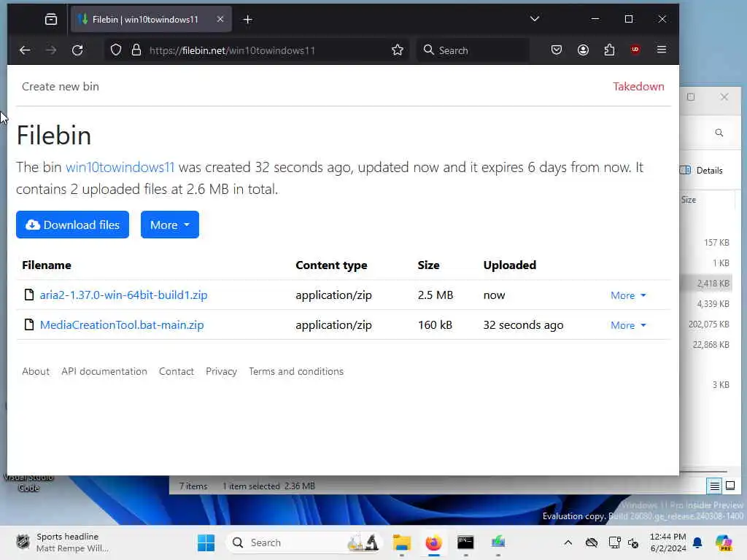Open the network tray icon

[614, 542]
